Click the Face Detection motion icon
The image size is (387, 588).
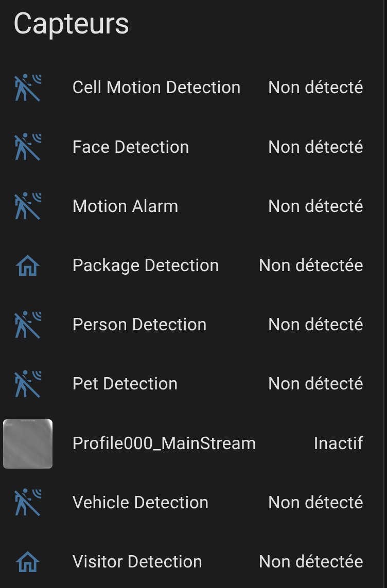28,147
